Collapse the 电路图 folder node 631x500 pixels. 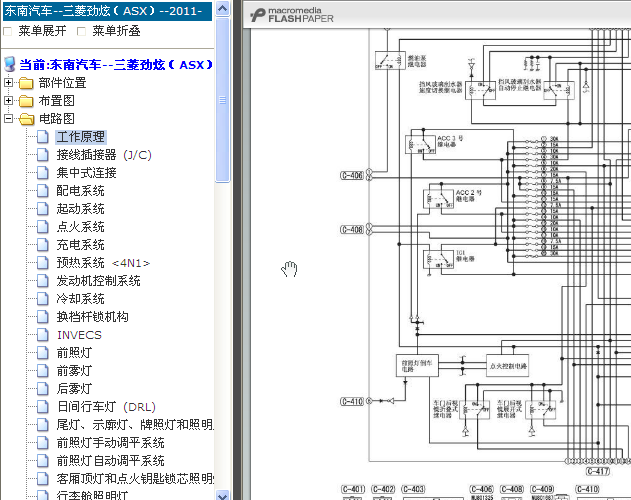click(x=8, y=118)
